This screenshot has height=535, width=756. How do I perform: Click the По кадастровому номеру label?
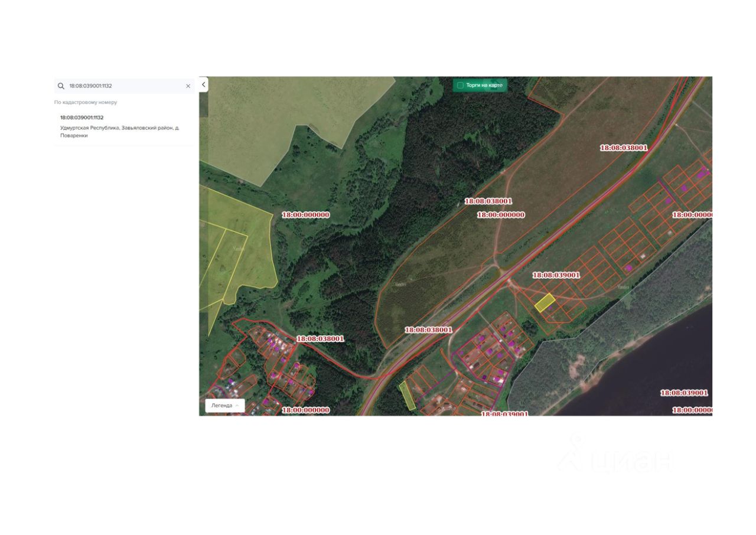pos(86,103)
